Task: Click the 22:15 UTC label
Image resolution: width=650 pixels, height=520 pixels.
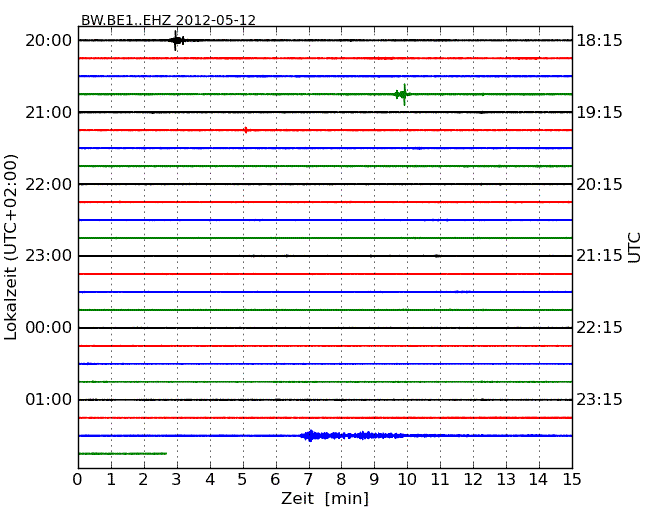Action: pyautogui.click(x=600, y=328)
